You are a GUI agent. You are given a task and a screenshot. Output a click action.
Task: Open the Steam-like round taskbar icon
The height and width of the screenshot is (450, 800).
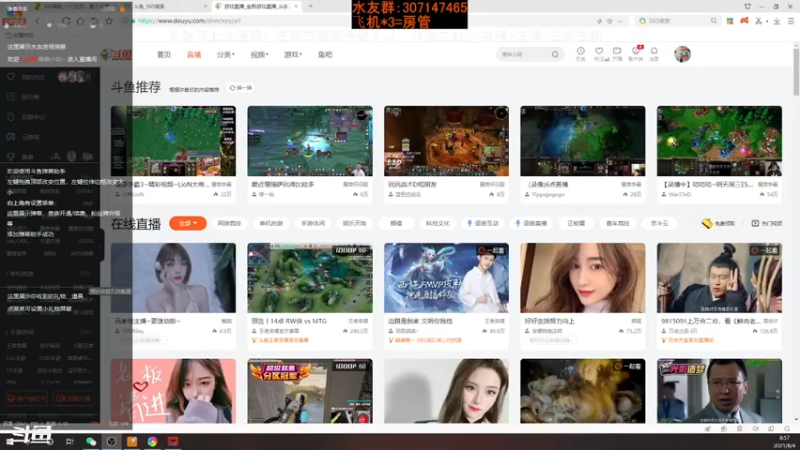(x=111, y=441)
